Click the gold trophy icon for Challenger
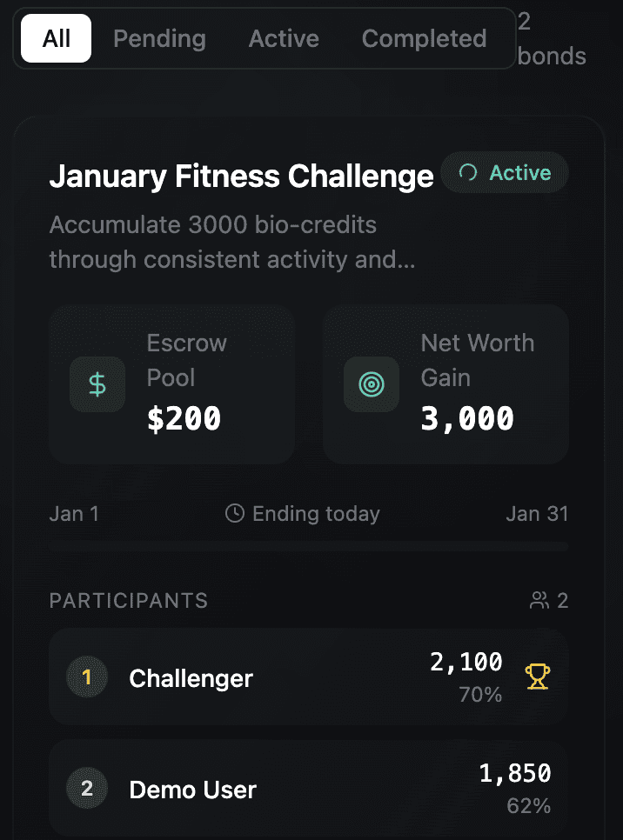The width and height of the screenshot is (623, 840). pyautogui.click(x=537, y=677)
